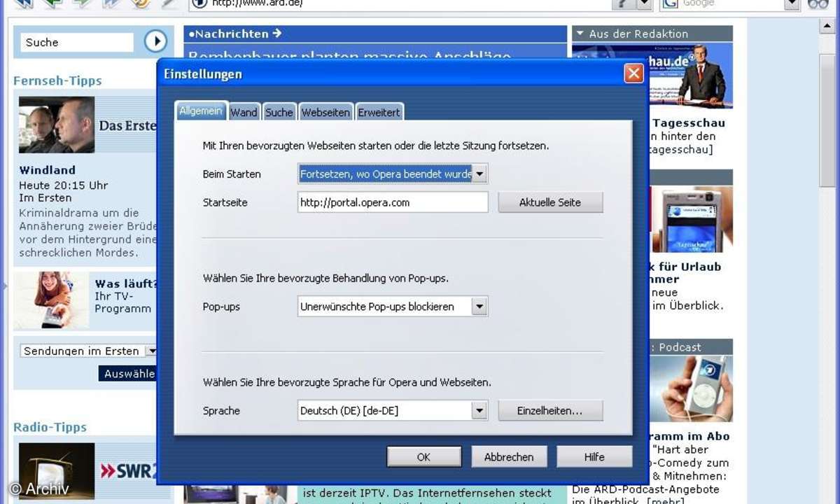Click the Aktuelle Seite button

coord(550,202)
